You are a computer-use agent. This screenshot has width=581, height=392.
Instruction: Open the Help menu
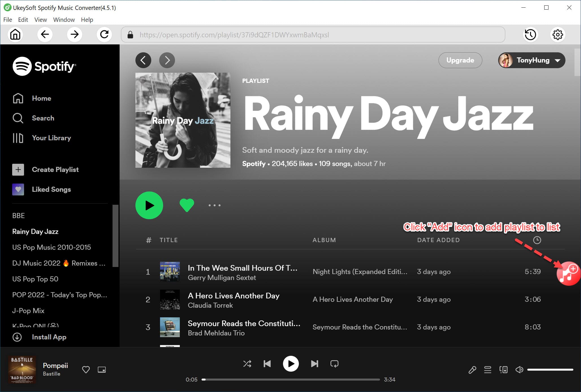coord(87,20)
